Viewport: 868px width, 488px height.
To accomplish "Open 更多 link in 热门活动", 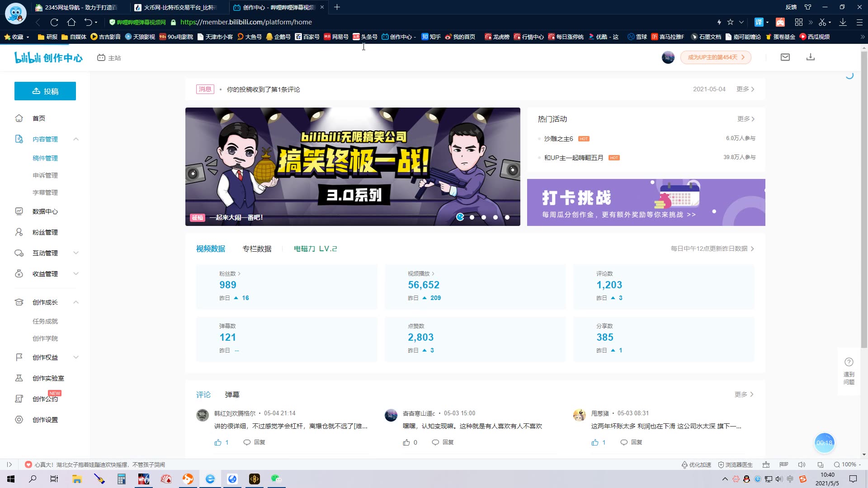I will point(746,119).
